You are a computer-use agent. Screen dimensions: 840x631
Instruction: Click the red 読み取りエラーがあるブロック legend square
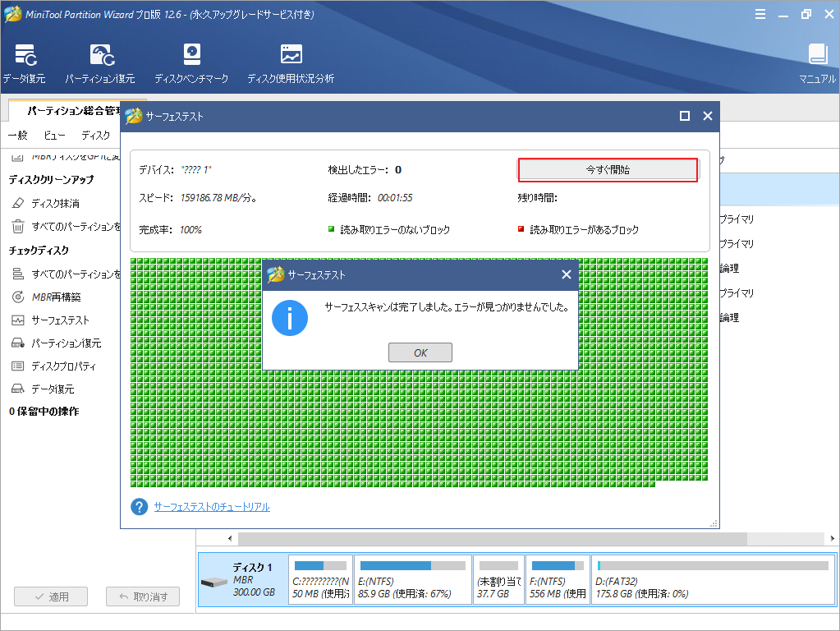click(521, 229)
